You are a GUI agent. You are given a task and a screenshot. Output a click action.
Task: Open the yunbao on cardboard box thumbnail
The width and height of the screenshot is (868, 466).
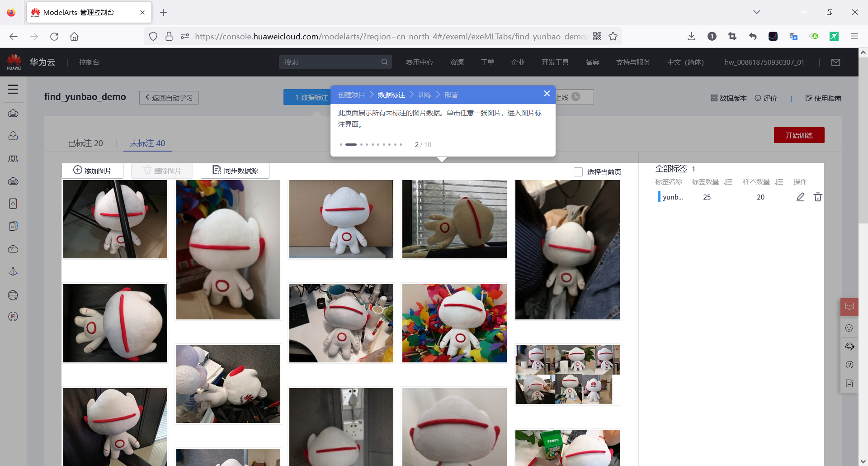pos(341,219)
